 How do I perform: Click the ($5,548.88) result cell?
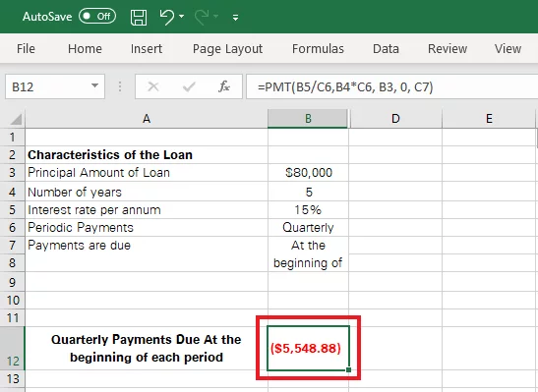pyautogui.click(x=308, y=349)
